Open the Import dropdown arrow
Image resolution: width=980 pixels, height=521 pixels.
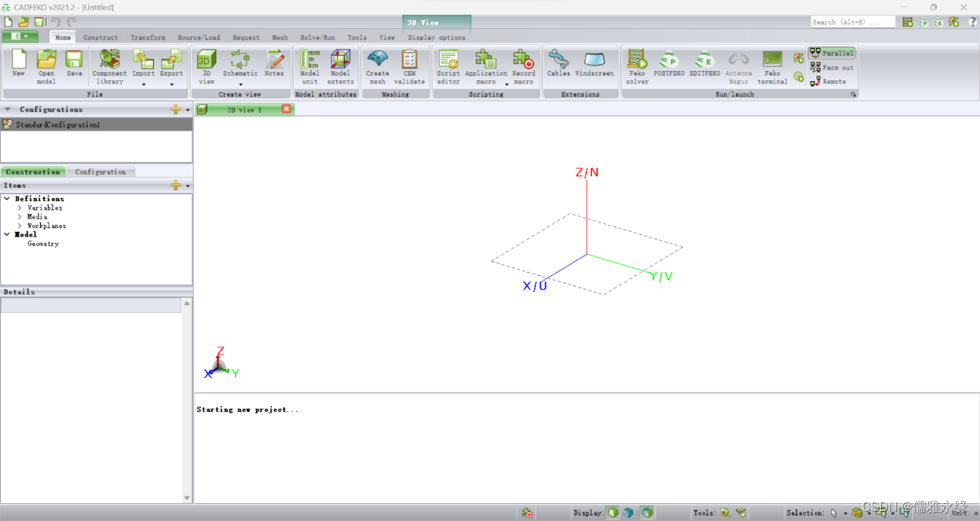144,84
